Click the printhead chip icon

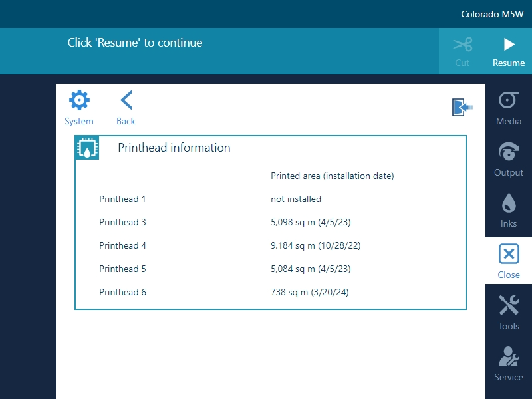click(88, 148)
